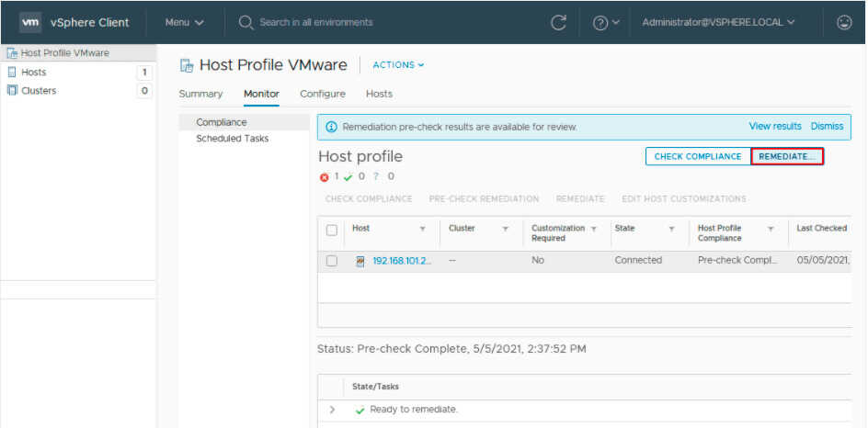Click the search magnifier icon
Image resolution: width=868 pixels, height=428 pixels.
pos(246,23)
